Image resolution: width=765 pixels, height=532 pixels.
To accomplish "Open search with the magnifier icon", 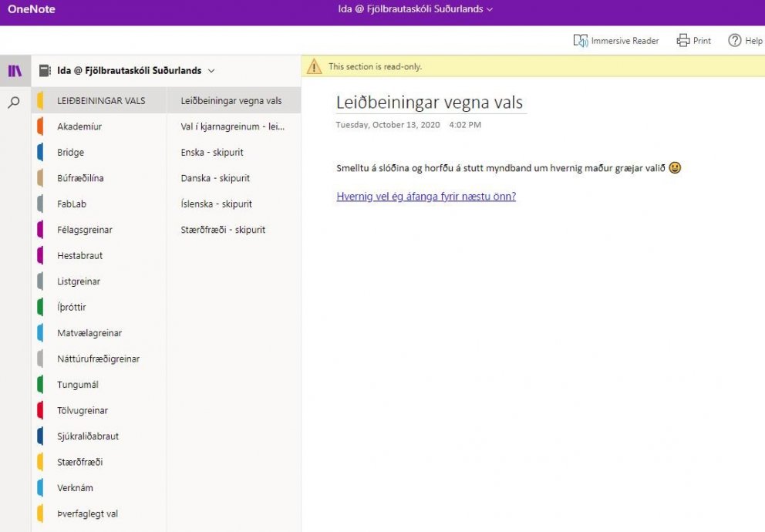I will pyautogui.click(x=15, y=100).
